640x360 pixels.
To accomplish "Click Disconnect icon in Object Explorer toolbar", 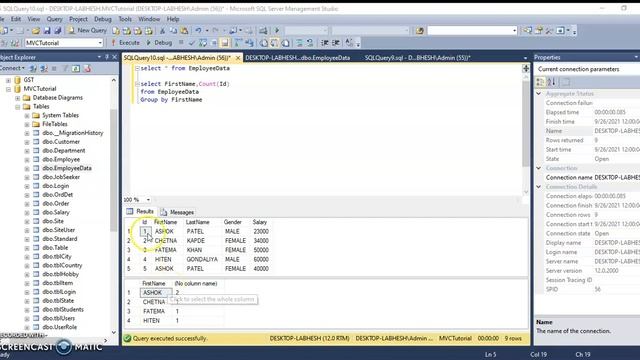I will coord(44,69).
